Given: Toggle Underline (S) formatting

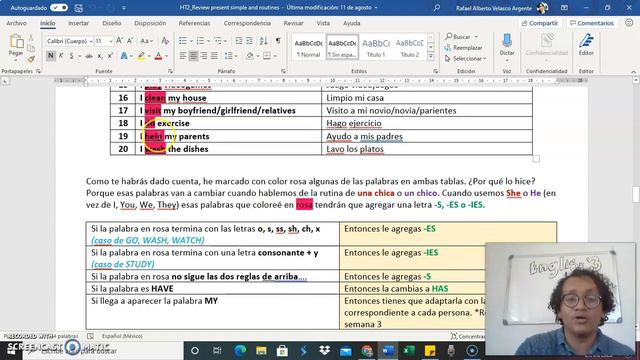Looking at the screenshot, I should pyautogui.click(x=71, y=56).
